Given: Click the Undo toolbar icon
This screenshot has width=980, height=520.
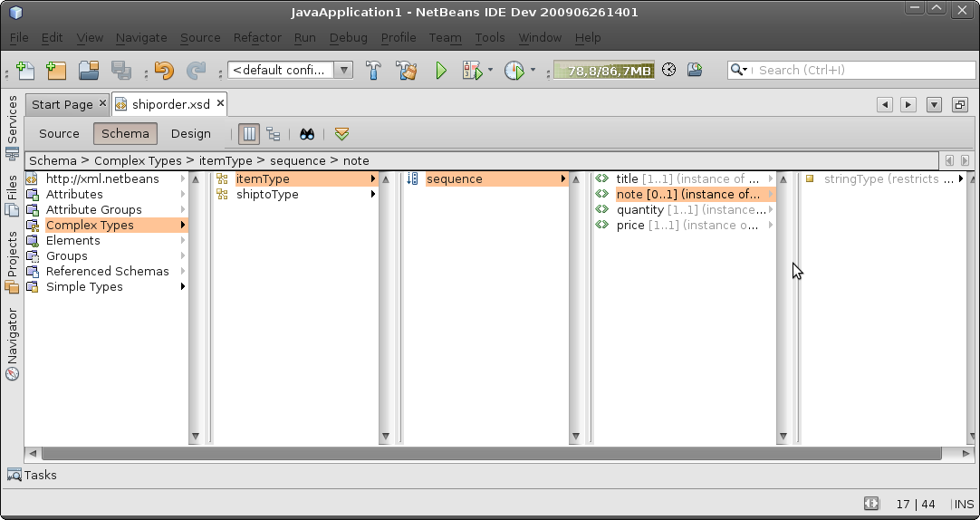Looking at the screenshot, I should [164, 70].
